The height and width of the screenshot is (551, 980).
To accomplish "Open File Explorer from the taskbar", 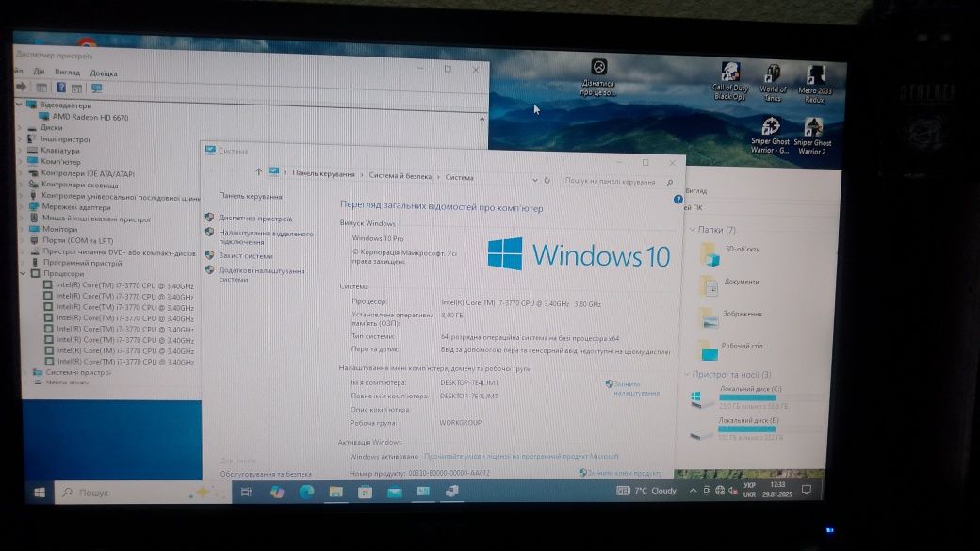I will coord(336,493).
